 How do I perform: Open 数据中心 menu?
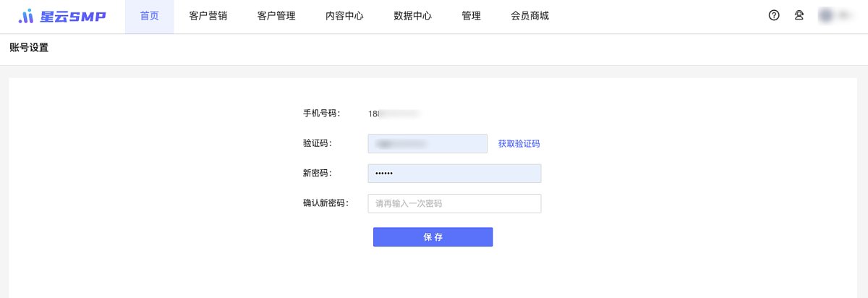[x=412, y=16]
